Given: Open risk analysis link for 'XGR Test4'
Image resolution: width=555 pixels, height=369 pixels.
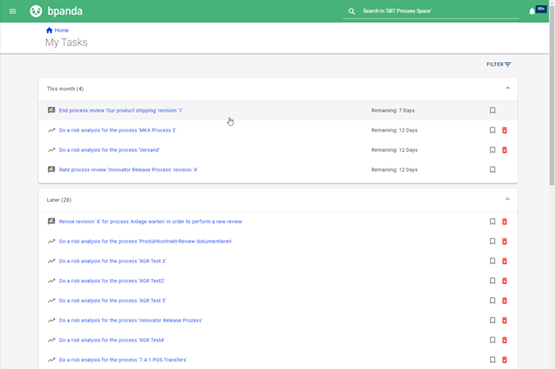Looking at the screenshot, I should tap(111, 340).
